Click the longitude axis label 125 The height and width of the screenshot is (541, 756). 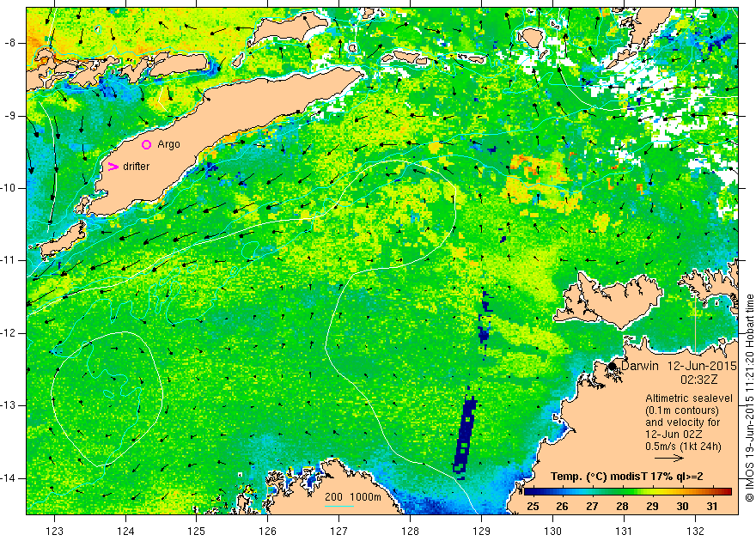(x=196, y=531)
